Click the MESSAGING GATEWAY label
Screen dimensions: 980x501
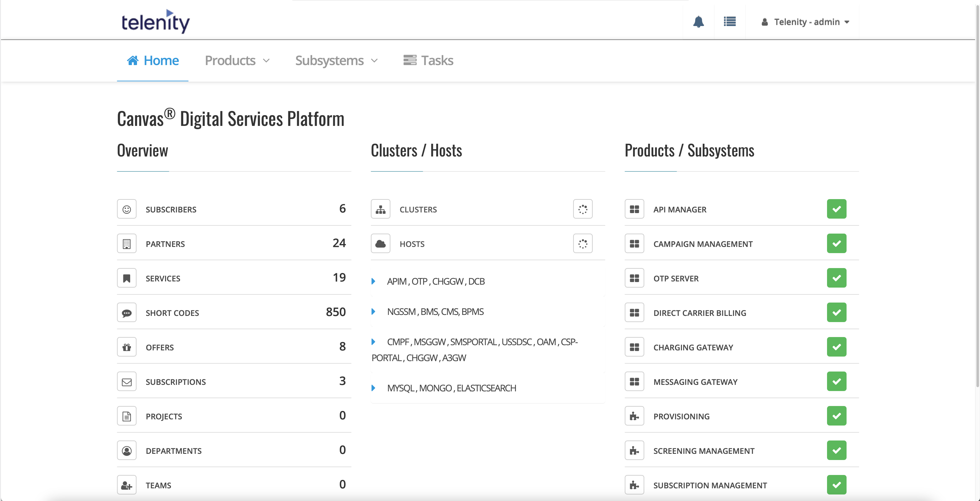(x=696, y=382)
